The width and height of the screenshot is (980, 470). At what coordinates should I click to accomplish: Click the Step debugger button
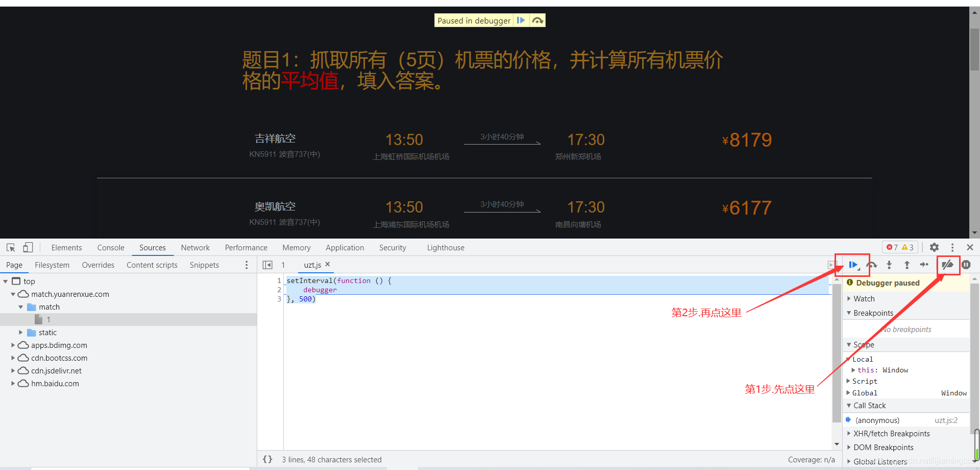click(924, 265)
